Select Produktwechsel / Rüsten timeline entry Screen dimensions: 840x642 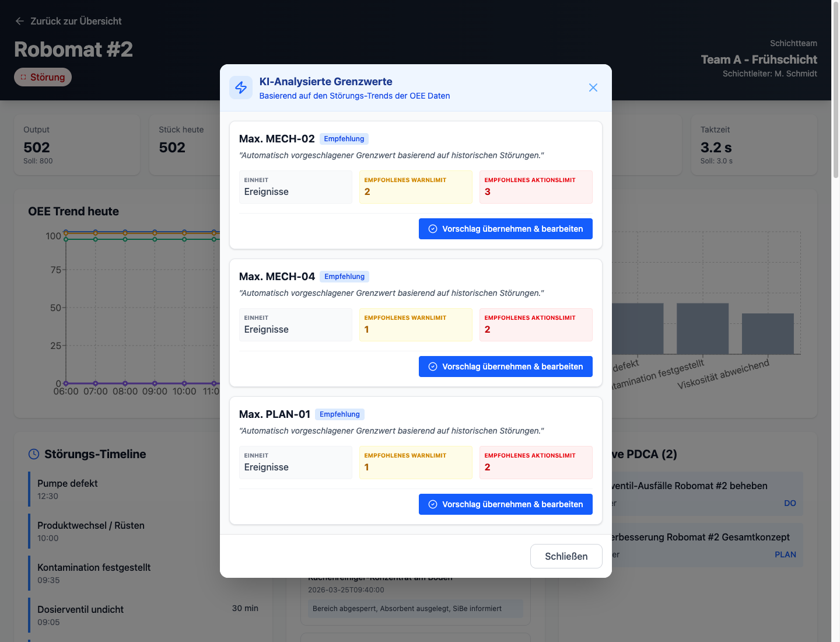[x=91, y=531]
